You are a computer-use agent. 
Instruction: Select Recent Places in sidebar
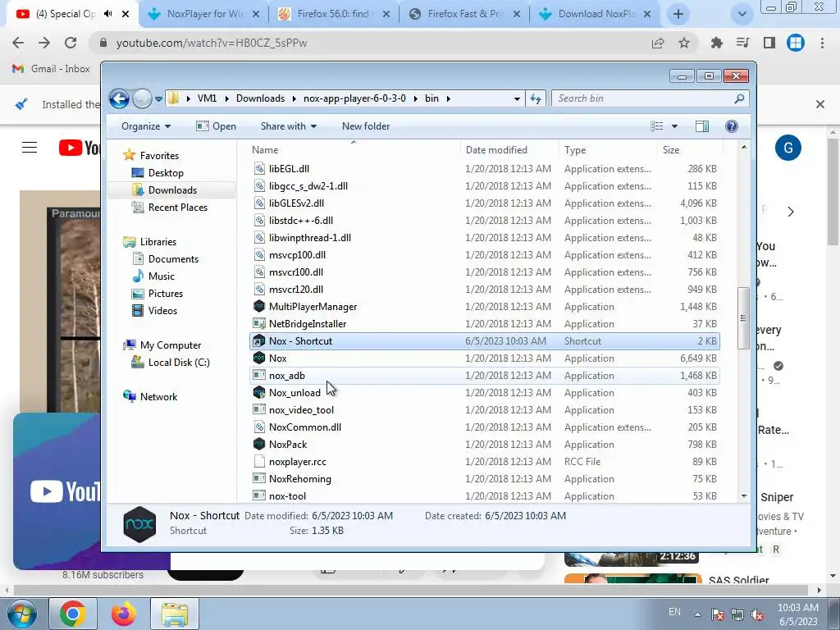point(177,208)
